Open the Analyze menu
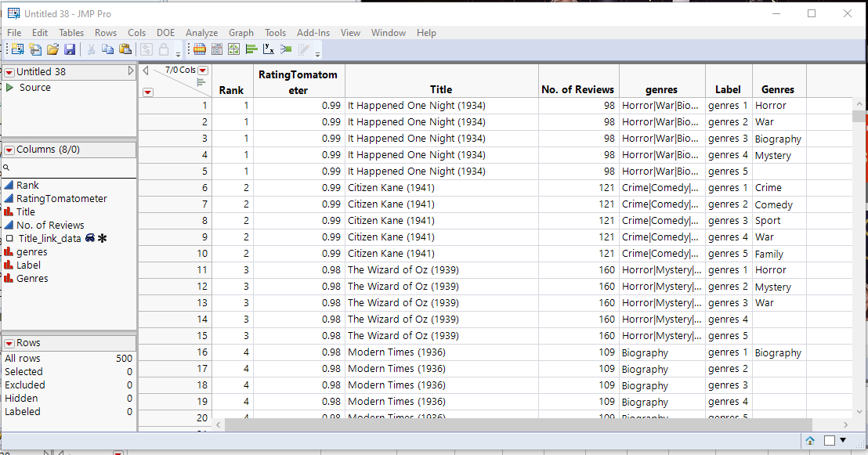The height and width of the screenshot is (455, 868). pyautogui.click(x=201, y=33)
